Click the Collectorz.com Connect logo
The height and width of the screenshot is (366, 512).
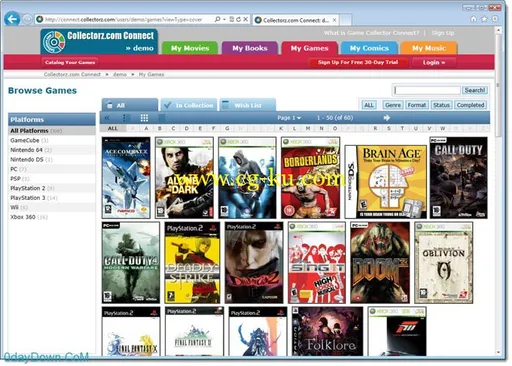99,41
